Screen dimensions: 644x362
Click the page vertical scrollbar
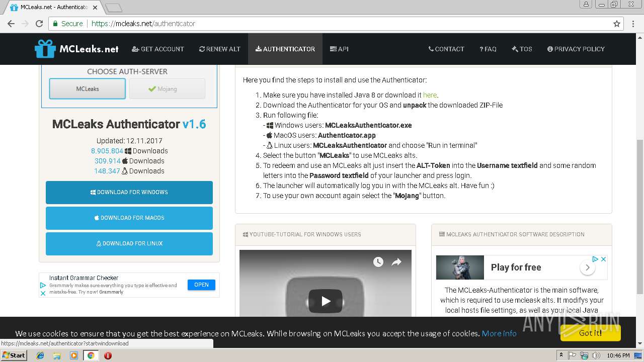639,216
